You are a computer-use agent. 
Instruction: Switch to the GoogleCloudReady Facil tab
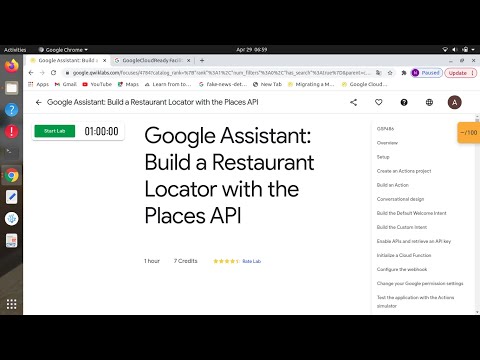153,61
